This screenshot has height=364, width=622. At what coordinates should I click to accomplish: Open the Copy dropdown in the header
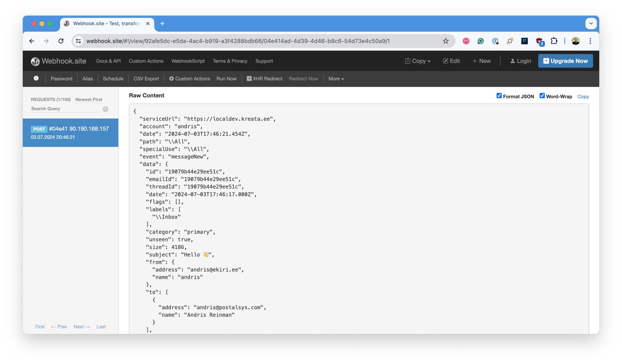coord(417,61)
